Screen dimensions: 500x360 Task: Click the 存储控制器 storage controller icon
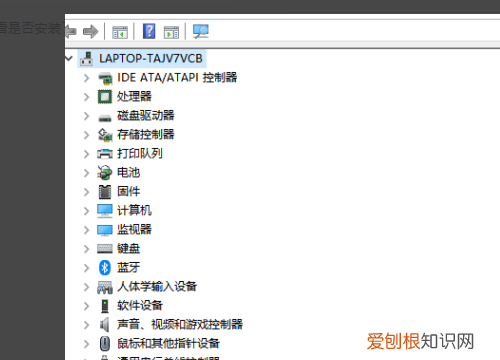point(105,135)
